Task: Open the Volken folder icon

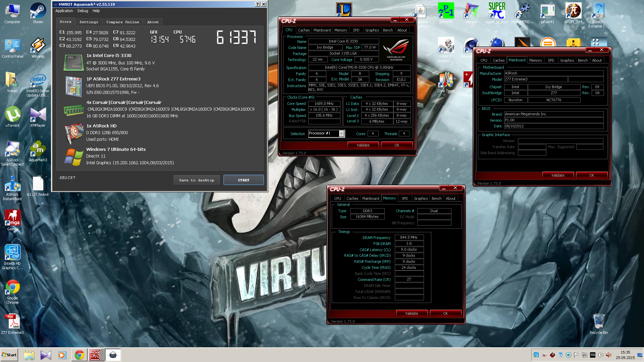Action: point(12,82)
